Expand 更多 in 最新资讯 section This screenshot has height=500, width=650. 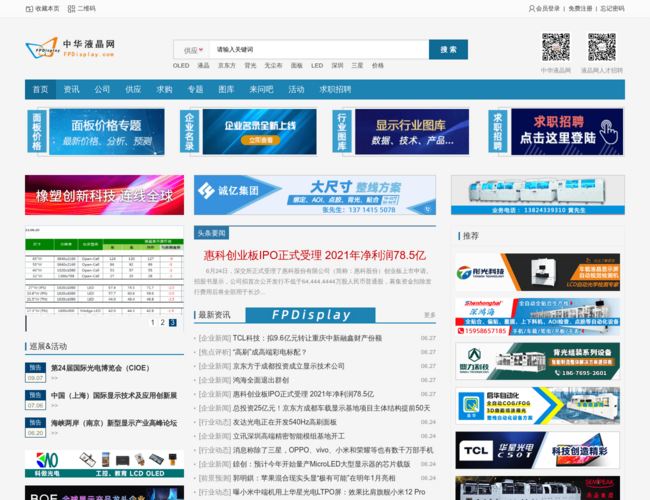coord(429,315)
